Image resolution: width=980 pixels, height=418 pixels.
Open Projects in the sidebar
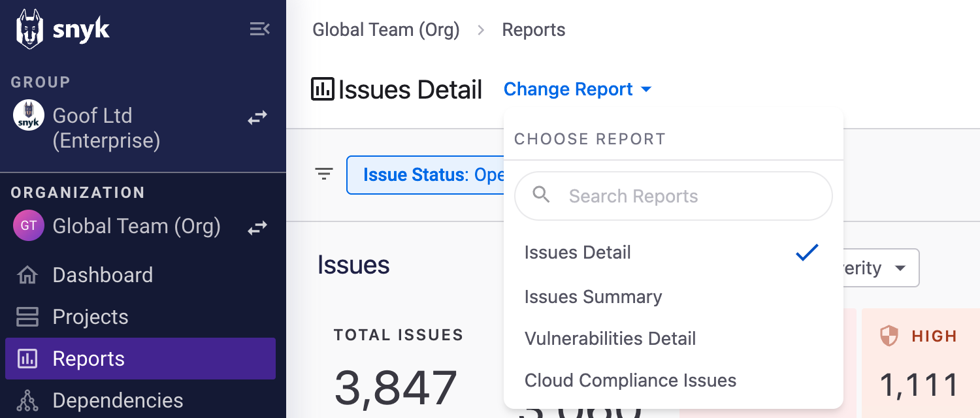point(140,317)
